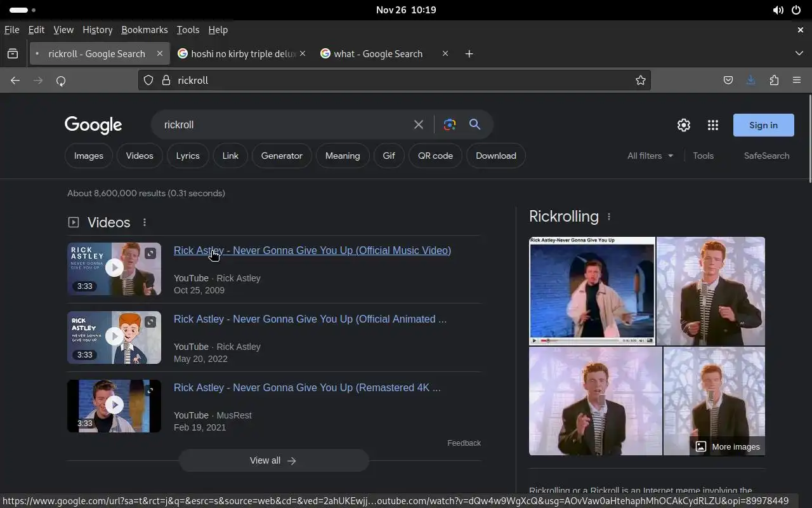Screen dimensions: 812x508
Task: Open the Bookmarks menu
Action: 145,30
